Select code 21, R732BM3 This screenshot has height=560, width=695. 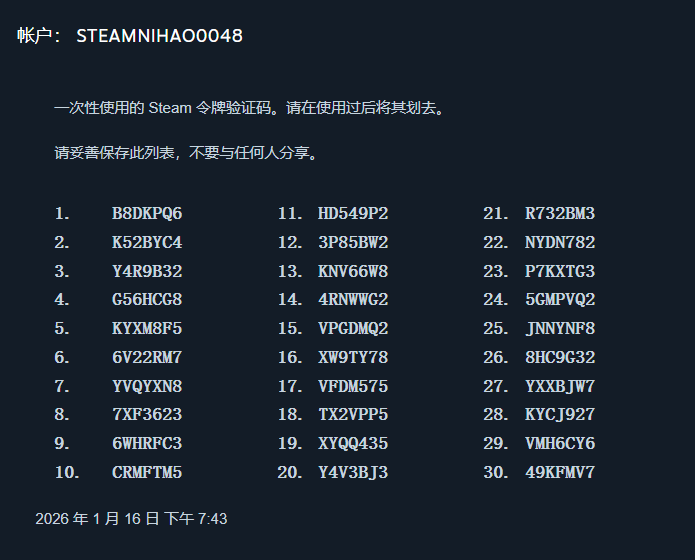(x=560, y=214)
